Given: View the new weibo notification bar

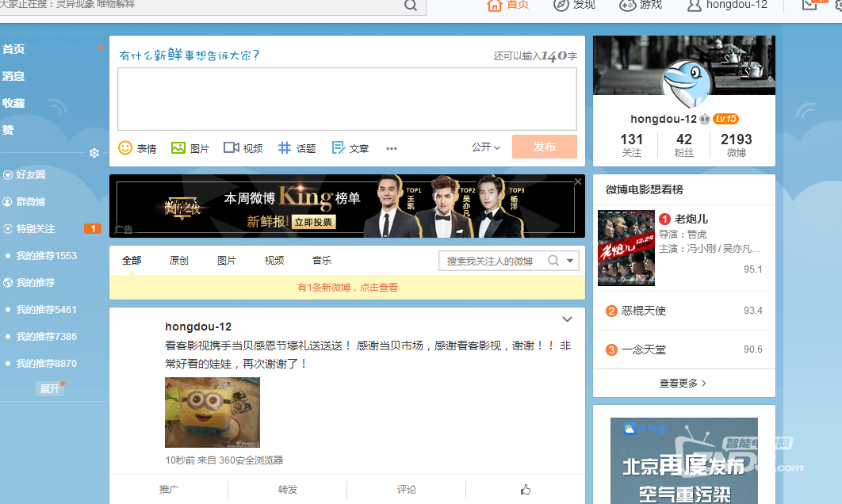Looking at the screenshot, I should tap(347, 288).
